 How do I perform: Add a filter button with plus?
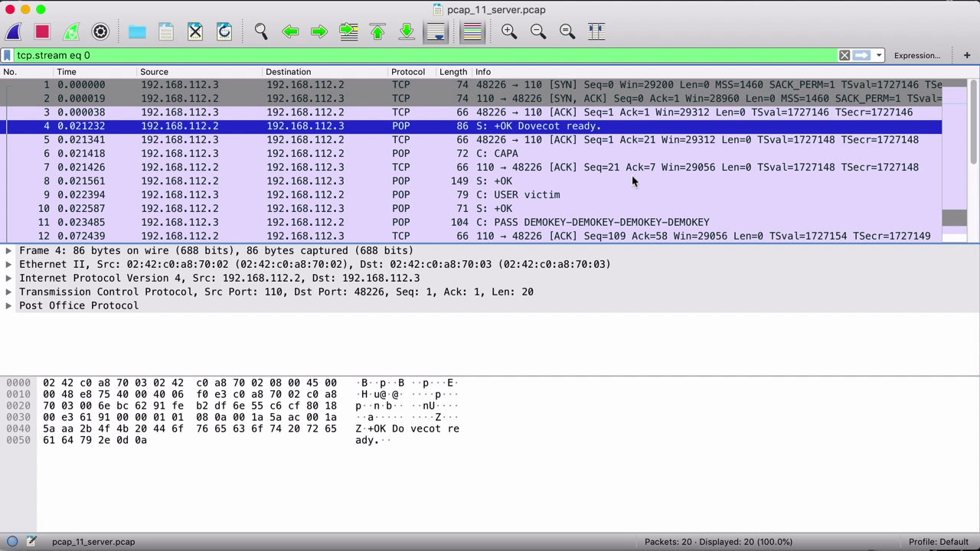pyautogui.click(x=967, y=55)
